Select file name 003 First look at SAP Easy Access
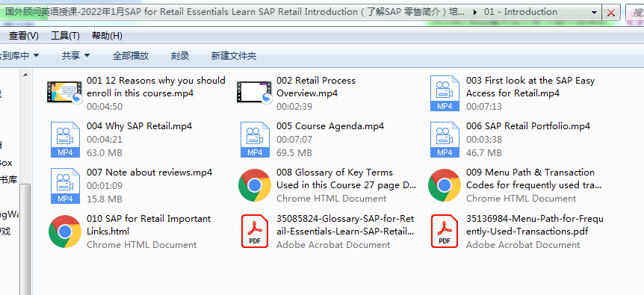This screenshot has width=644, height=295. [x=530, y=87]
